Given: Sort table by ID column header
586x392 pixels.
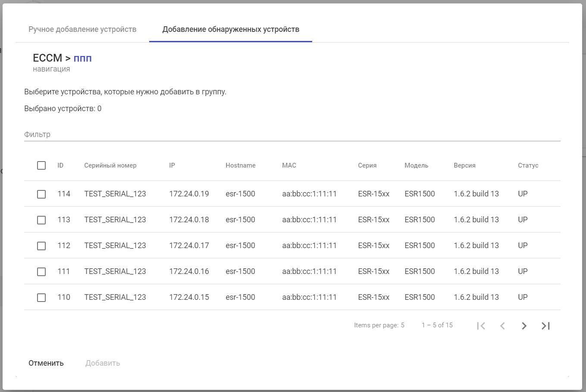Looking at the screenshot, I should click(x=60, y=165).
